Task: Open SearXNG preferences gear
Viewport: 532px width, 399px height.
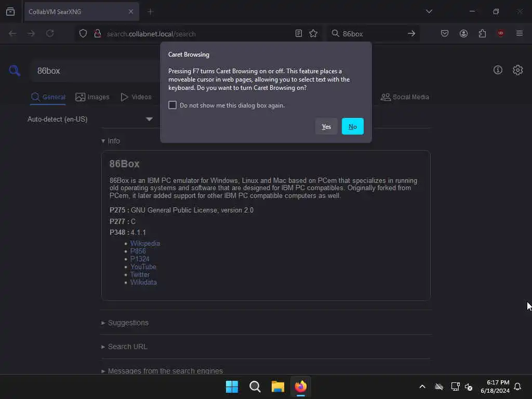Action: pos(518,70)
